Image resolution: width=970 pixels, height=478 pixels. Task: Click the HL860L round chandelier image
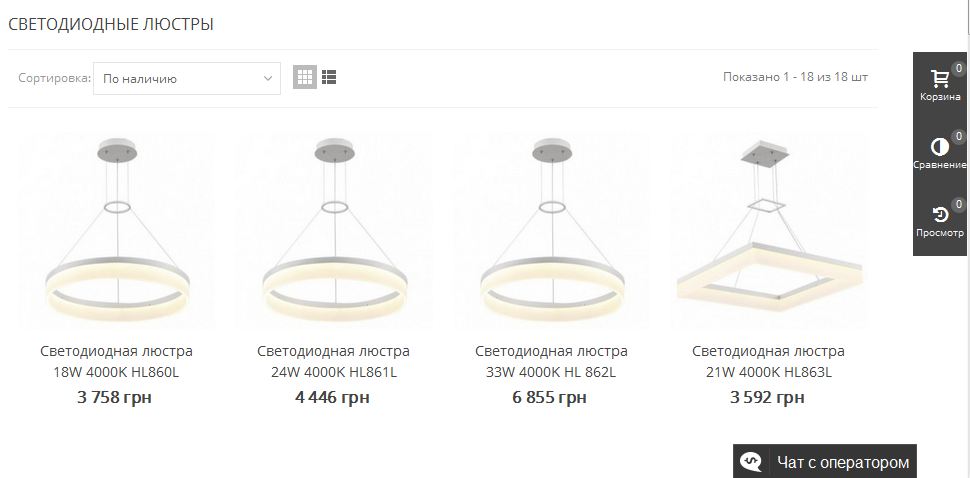[x=116, y=230]
